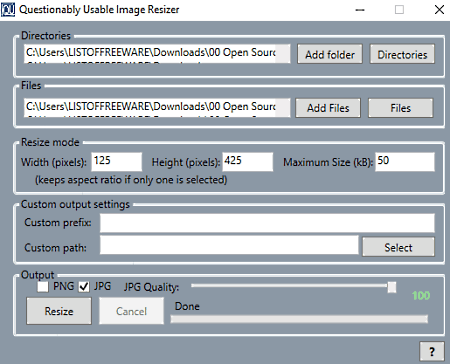Uncheck the JPG output checkbox
Screen dimensions: 450x364
pyautogui.click(x=84, y=287)
